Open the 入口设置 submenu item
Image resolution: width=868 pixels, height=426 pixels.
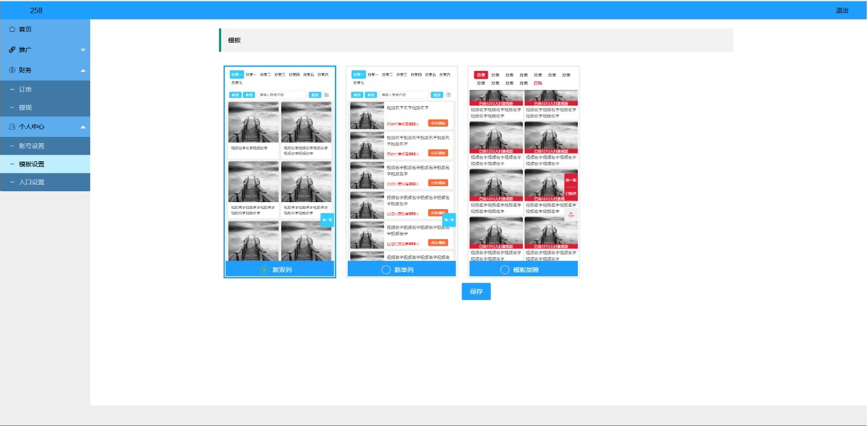[31, 182]
